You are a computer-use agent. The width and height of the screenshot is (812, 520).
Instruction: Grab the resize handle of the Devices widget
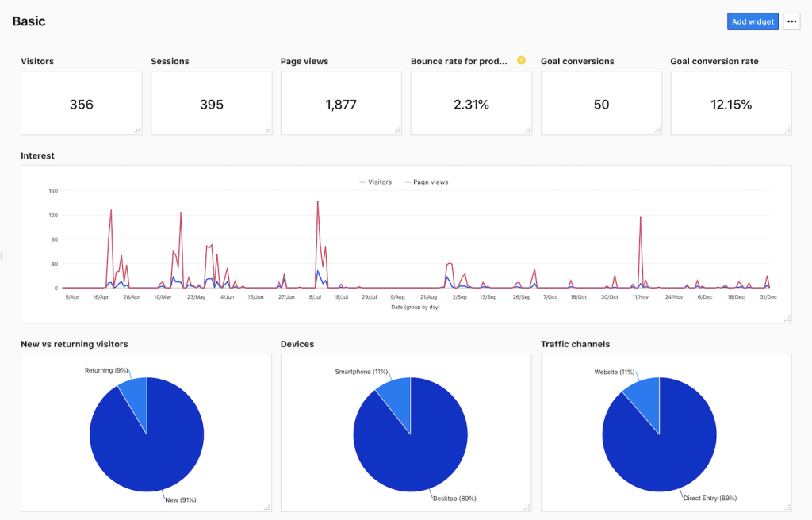[527, 507]
